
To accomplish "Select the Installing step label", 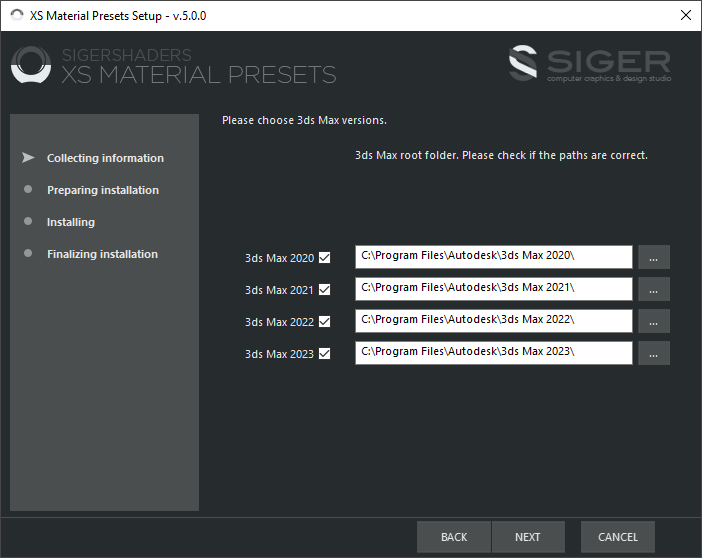I will [x=71, y=222].
